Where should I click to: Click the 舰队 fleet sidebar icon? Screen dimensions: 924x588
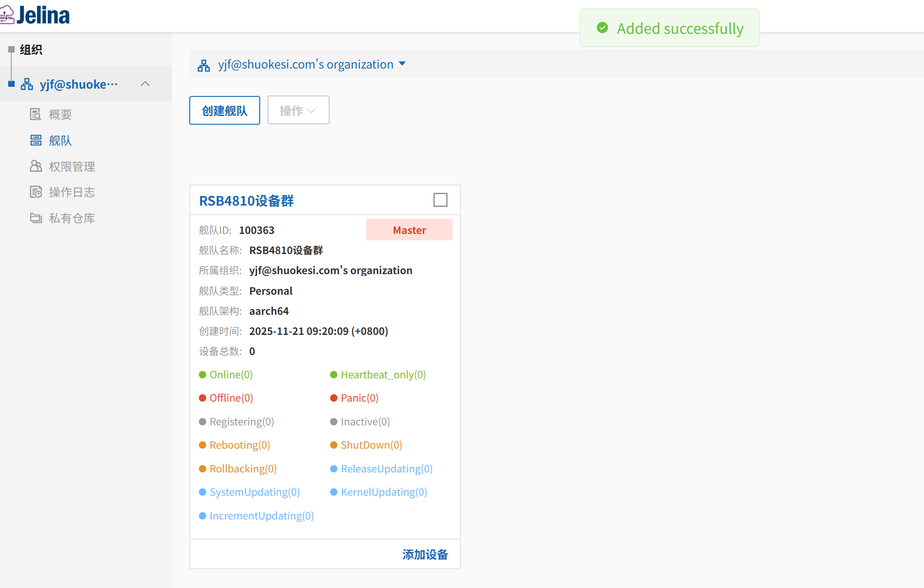pyautogui.click(x=36, y=140)
